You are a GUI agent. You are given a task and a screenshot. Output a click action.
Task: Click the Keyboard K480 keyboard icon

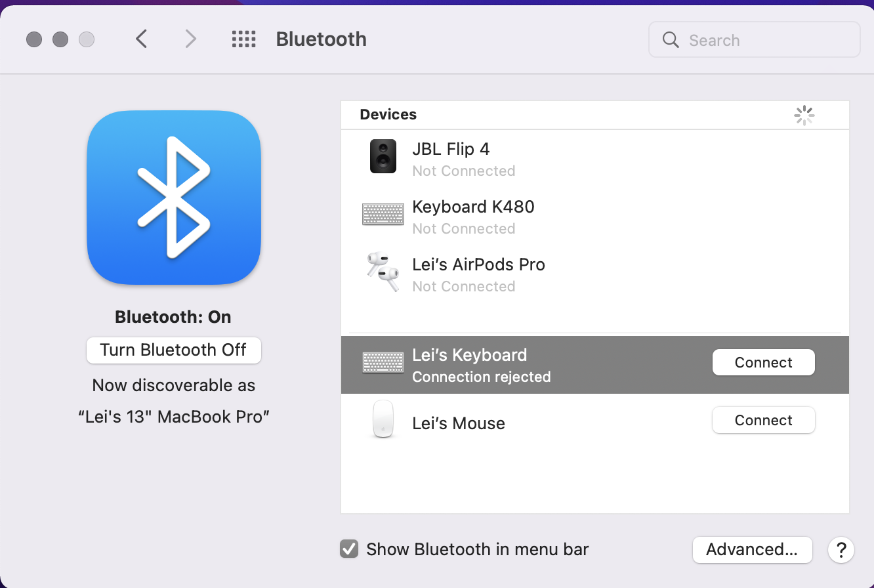click(x=383, y=215)
